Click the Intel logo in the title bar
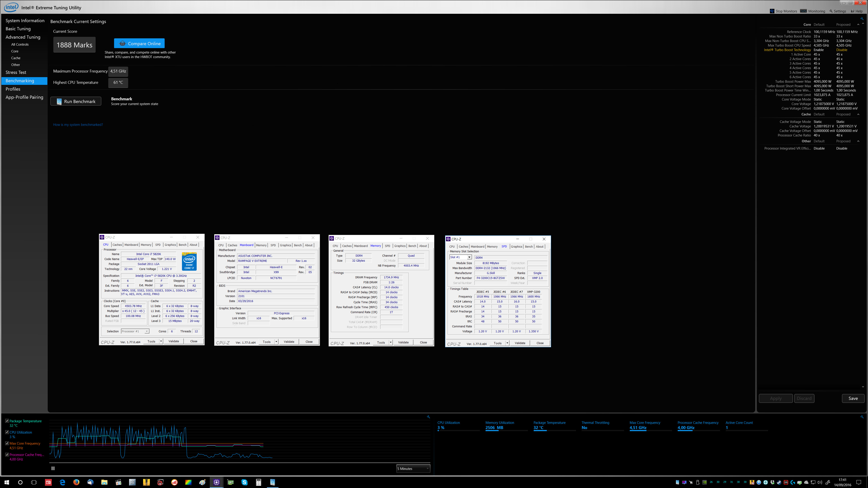The height and width of the screenshot is (488, 868). point(11,7)
